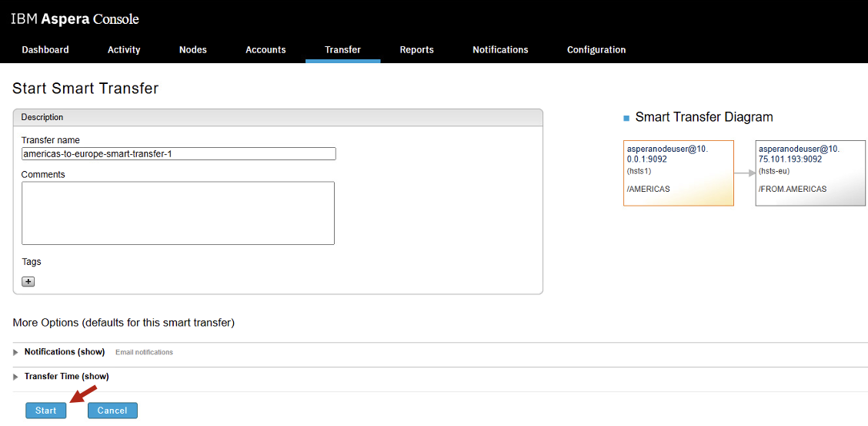The width and height of the screenshot is (868, 426).
Task: Click the /FROM.AMERICAS destination path text
Action: [793, 189]
